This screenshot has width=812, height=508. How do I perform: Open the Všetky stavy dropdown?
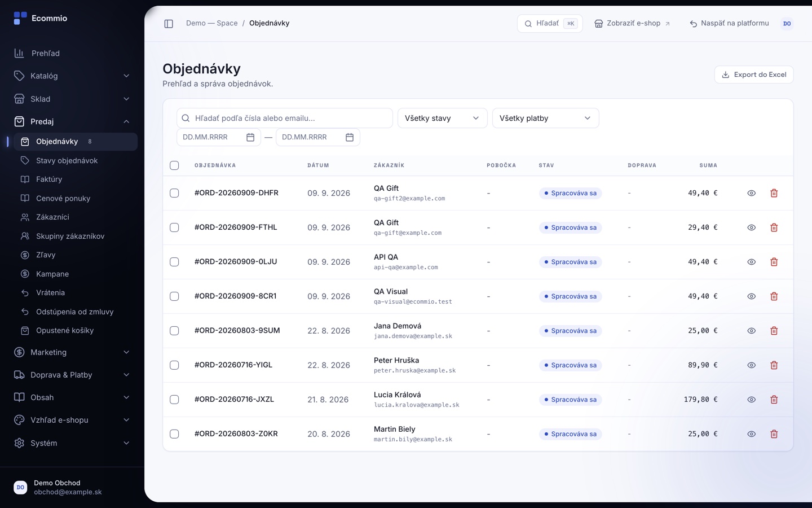443,118
